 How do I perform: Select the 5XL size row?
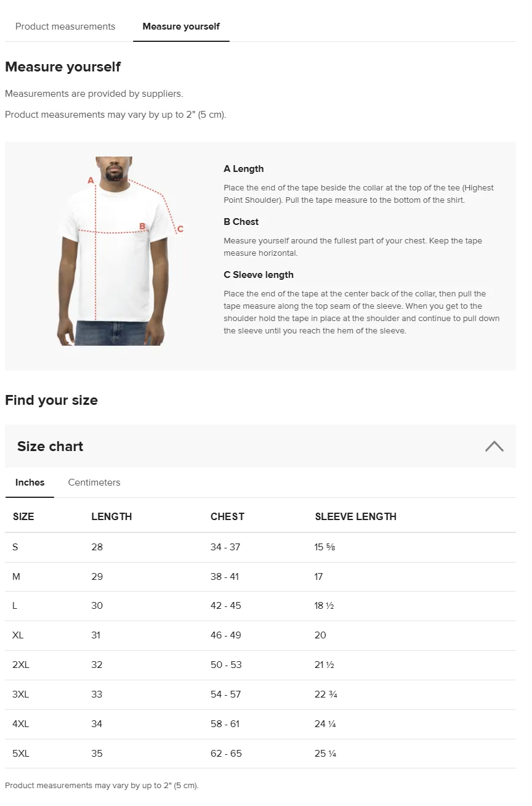tap(260, 754)
